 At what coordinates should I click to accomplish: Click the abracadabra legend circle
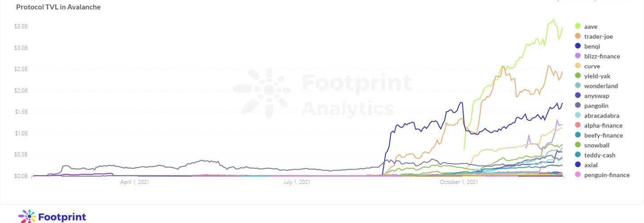pyautogui.click(x=578, y=116)
